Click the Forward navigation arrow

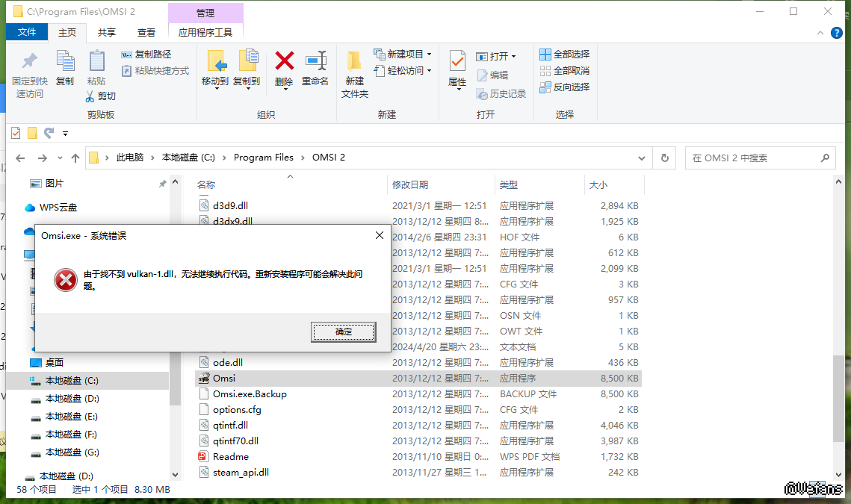(x=43, y=158)
